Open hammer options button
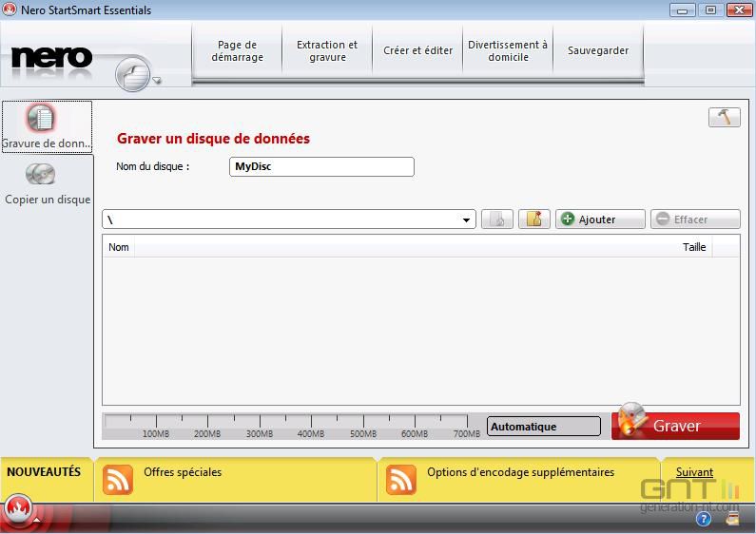The width and height of the screenshot is (756, 534). click(725, 117)
